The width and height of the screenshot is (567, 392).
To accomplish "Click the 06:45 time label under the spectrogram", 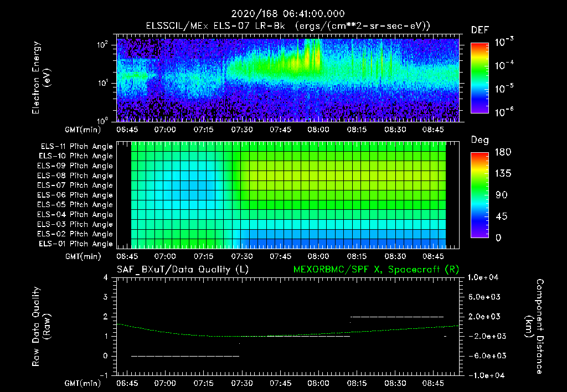I will [127, 130].
